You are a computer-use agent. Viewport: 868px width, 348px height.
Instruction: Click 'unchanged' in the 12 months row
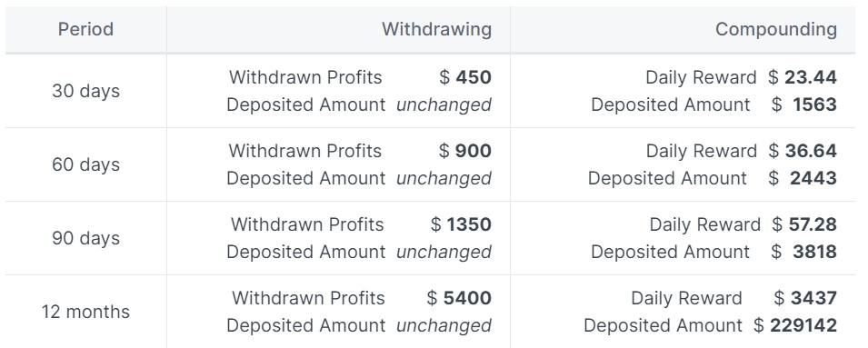(x=444, y=325)
